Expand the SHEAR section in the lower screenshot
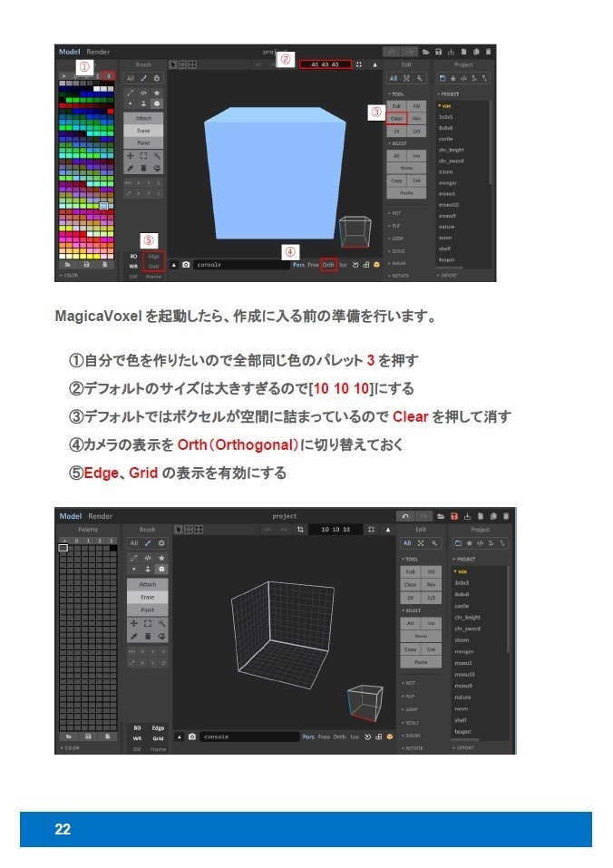Screen dimensions: 613x868 (x=411, y=736)
